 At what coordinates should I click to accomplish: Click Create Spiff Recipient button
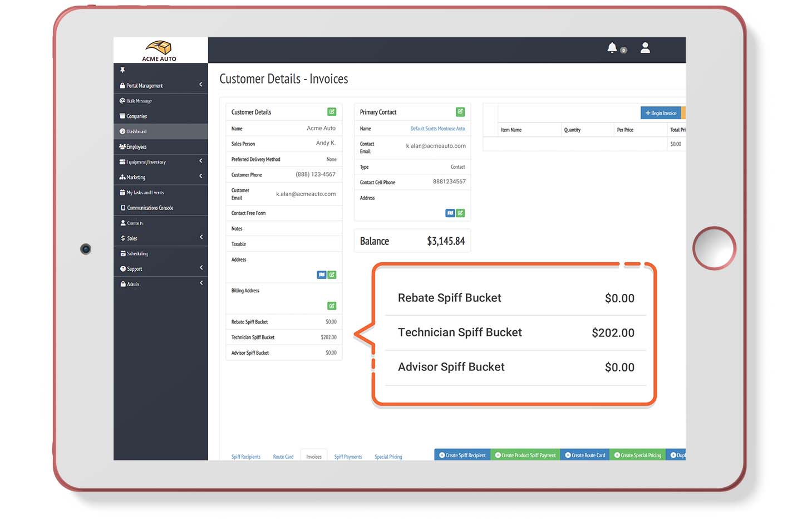point(462,455)
